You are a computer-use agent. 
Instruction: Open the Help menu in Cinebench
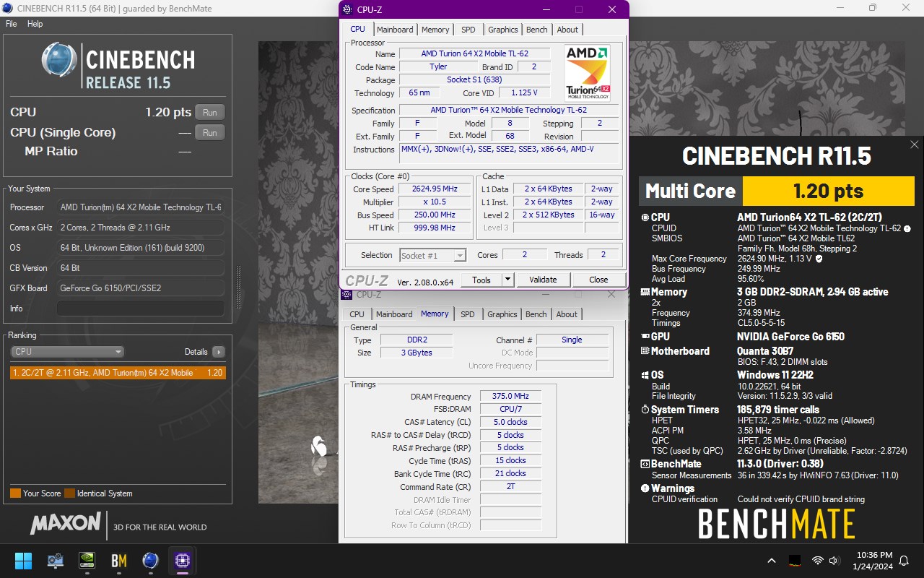[35, 24]
